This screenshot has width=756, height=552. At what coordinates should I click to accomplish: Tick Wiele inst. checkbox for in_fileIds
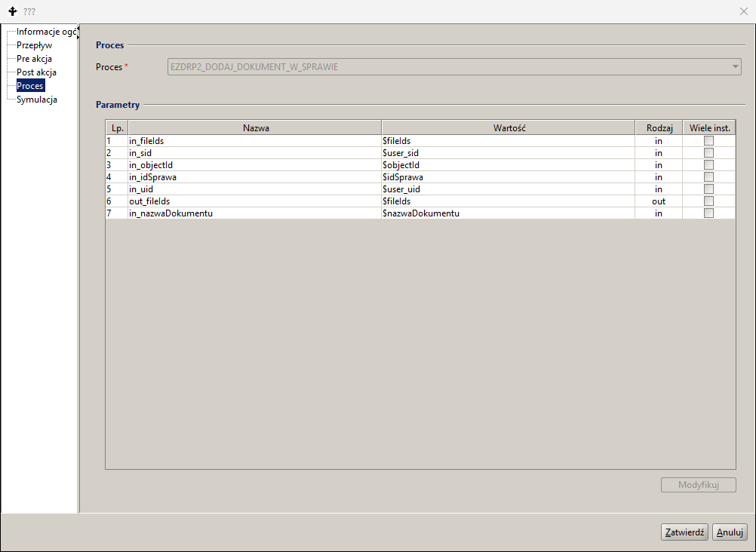(708, 141)
